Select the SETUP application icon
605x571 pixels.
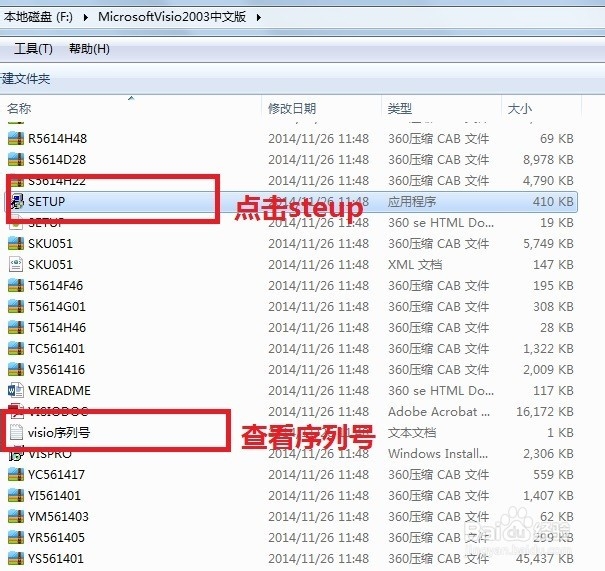pos(17,201)
